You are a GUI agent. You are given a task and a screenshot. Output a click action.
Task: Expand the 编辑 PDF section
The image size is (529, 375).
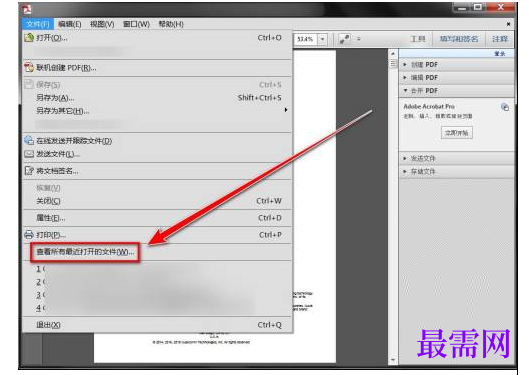click(457, 78)
